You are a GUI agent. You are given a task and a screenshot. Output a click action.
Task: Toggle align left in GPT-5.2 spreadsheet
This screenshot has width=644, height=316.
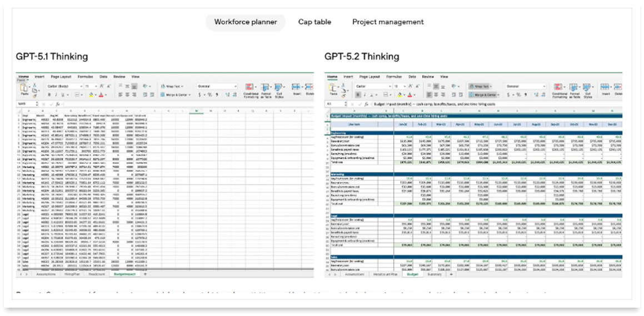[x=429, y=95]
